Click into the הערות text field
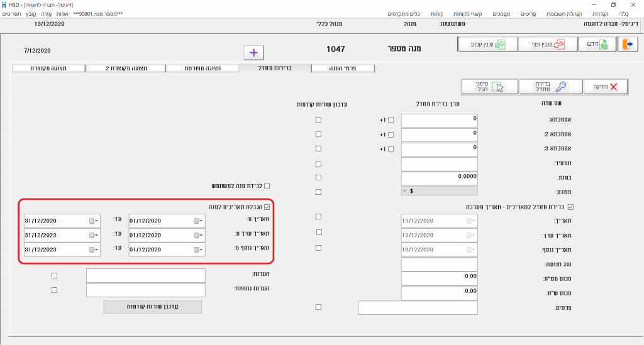Image resolution: width=644 pixels, height=345 pixels. [146, 275]
